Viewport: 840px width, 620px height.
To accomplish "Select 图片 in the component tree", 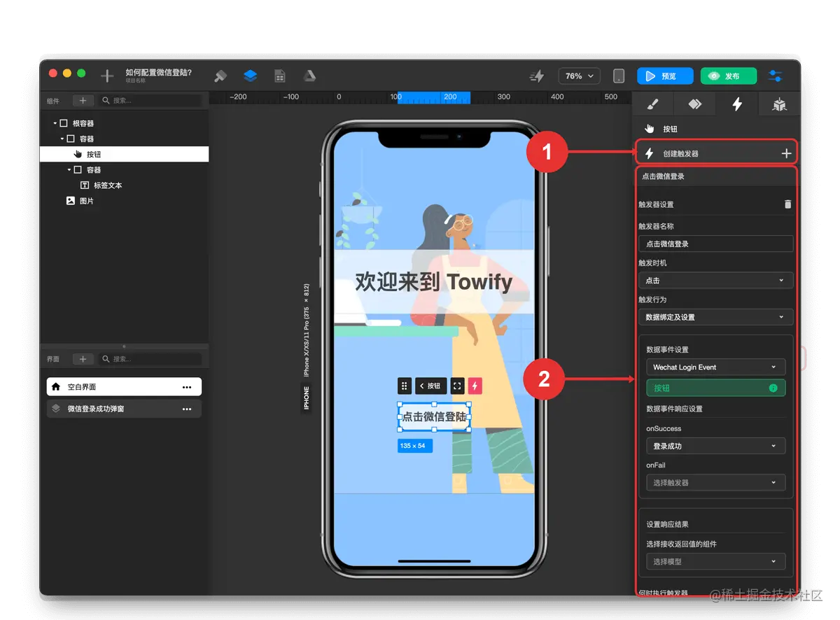I will pyautogui.click(x=87, y=201).
